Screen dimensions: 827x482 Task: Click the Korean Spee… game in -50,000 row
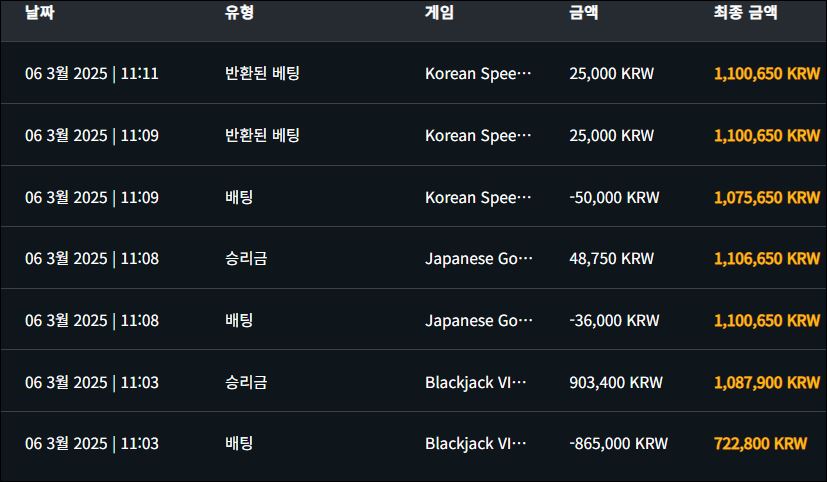(478, 197)
